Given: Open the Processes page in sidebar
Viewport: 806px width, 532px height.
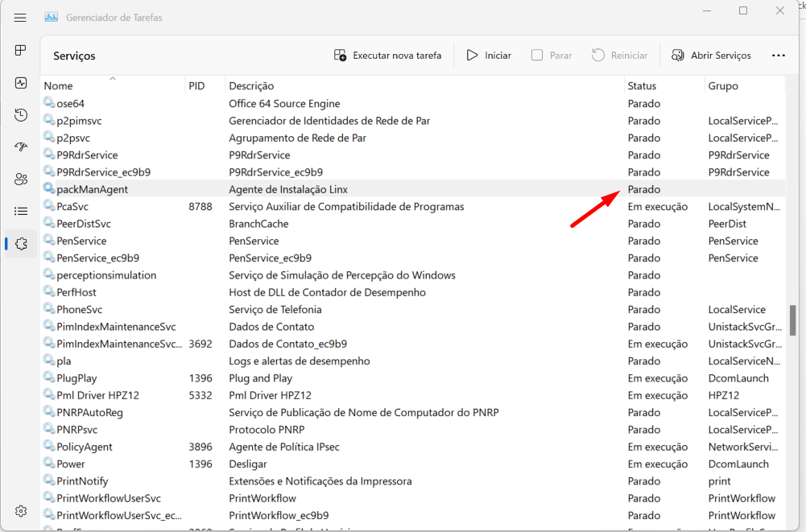Looking at the screenshot, I should point(21,51).
